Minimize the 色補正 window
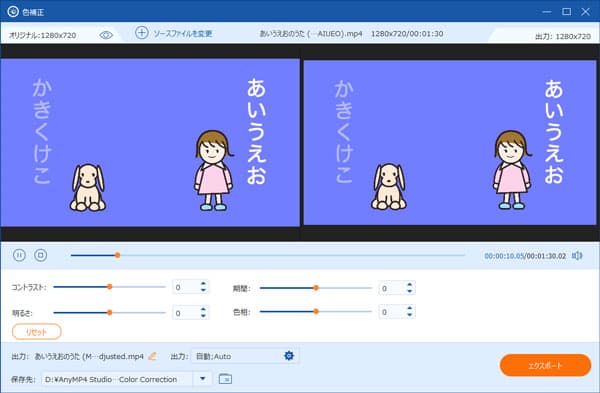The width and height of the screenshot is (600, 393). pos(547,11)
